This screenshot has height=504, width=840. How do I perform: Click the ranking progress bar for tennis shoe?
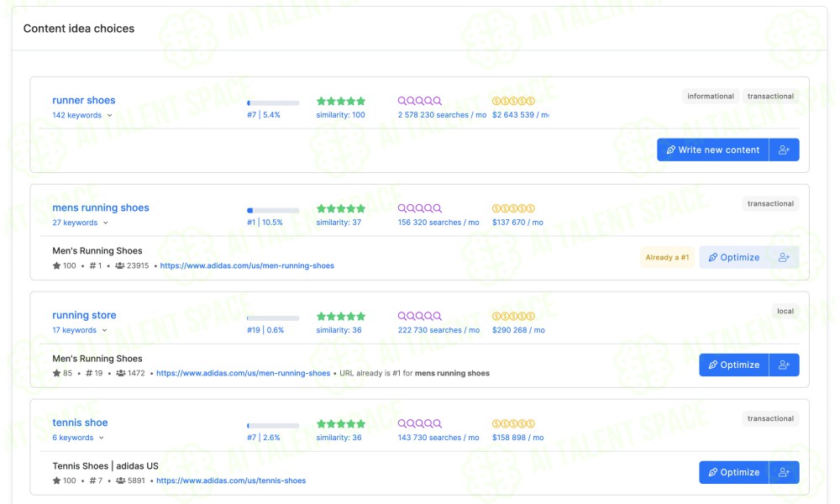(273, 426)
